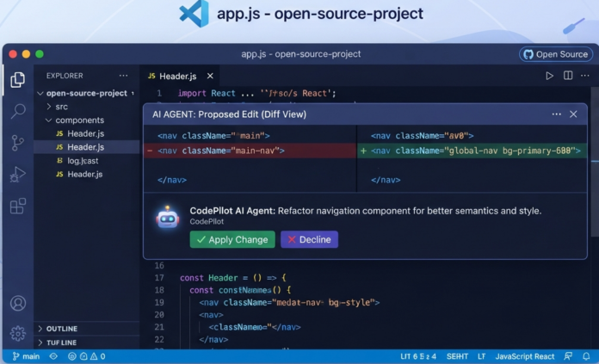
Task: Open the Accounts menu icon
Action: coord(18,303)
